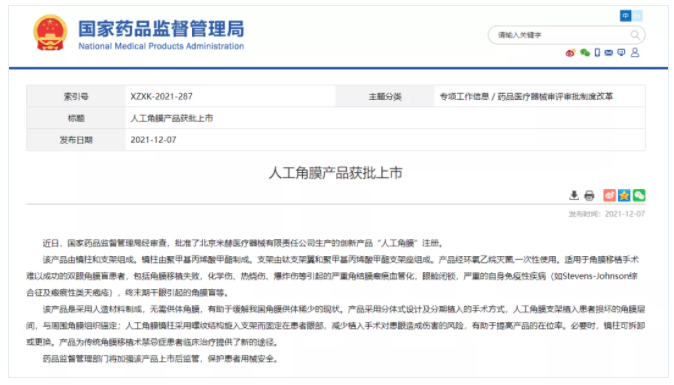Click the national emblem logo
The width and height of the screenshot is (674, 385).
click(50, 33)
